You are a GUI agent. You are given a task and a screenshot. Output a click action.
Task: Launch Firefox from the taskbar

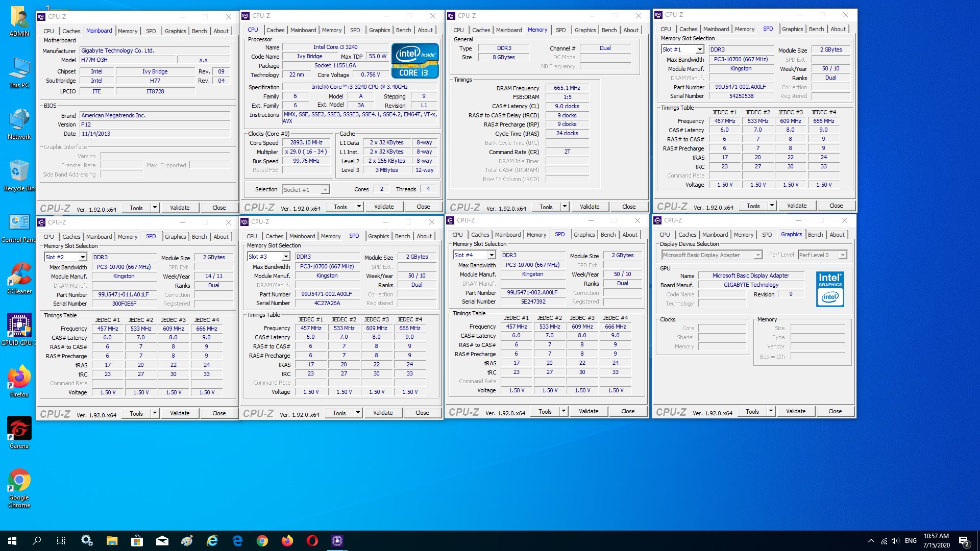click(287, 541)
